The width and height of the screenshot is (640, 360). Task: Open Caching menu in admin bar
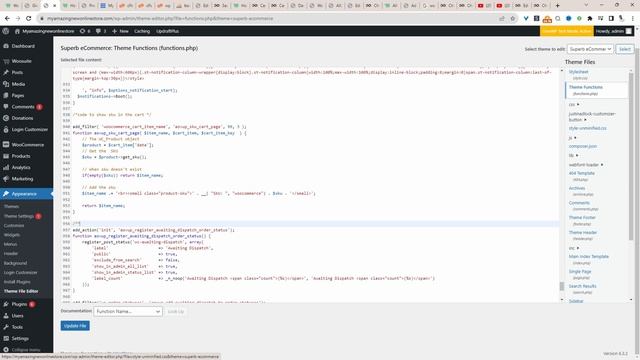[142, 31]
